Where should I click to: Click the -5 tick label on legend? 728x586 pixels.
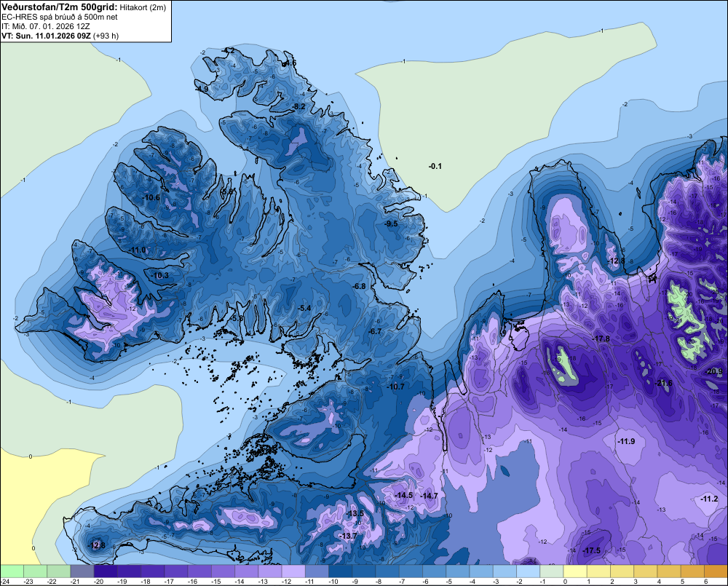(449, 582)
